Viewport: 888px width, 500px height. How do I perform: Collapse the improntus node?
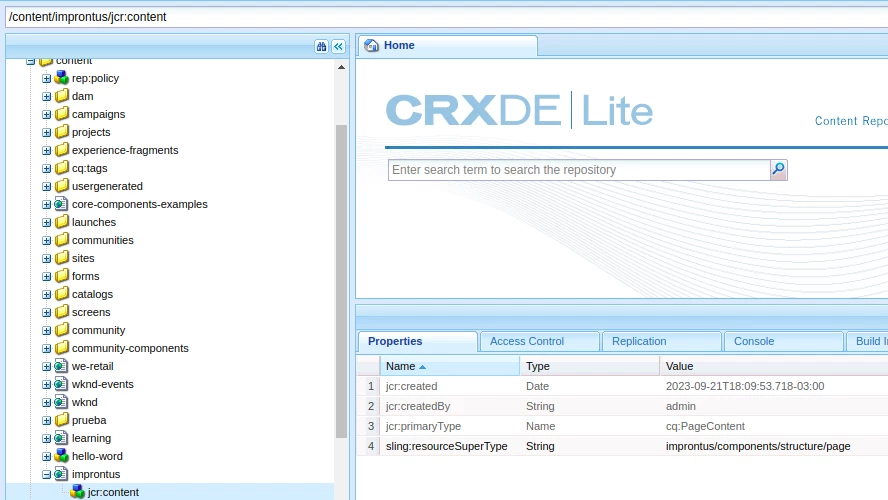[x=46, y=475]
